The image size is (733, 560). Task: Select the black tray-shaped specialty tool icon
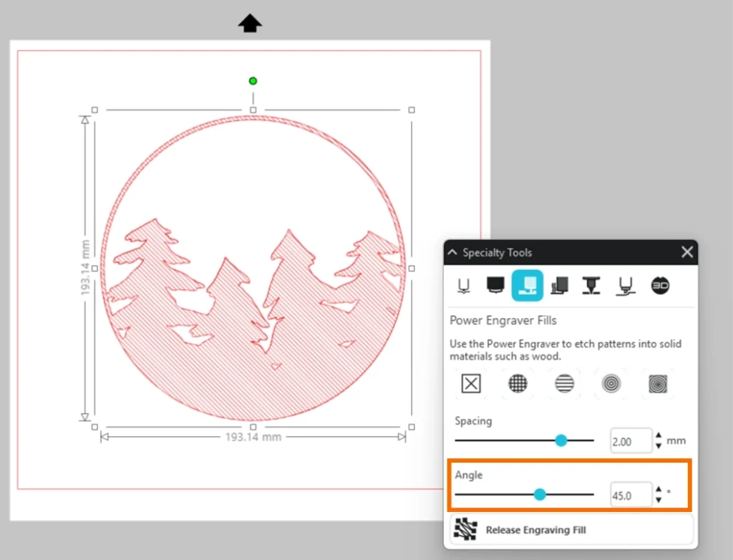(x=495, y=285)
